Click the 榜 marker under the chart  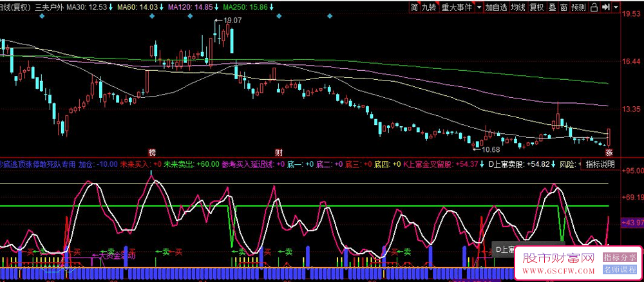click(153, 153)
